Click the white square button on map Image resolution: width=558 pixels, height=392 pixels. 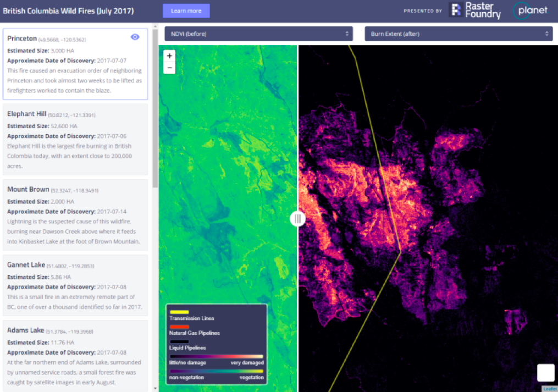coord(545,372)
